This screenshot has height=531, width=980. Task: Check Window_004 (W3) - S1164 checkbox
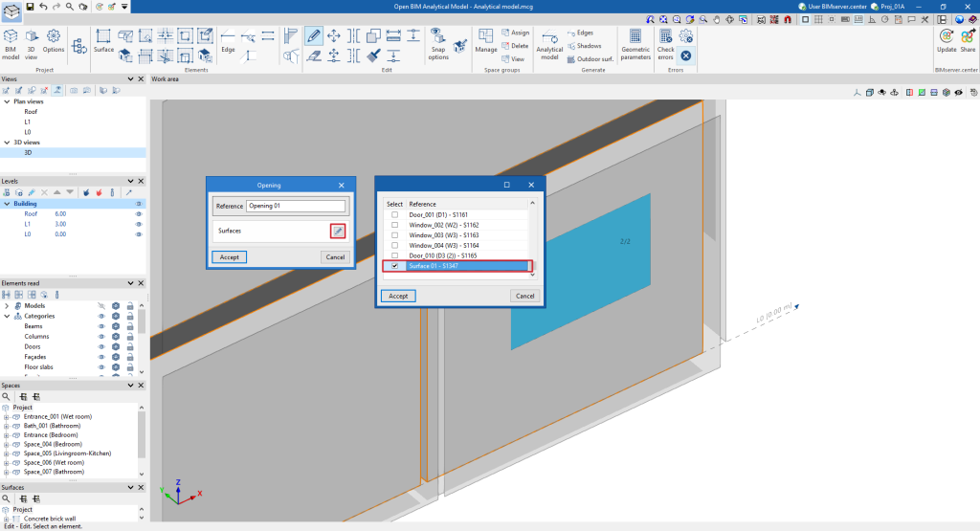pos(394,246)
